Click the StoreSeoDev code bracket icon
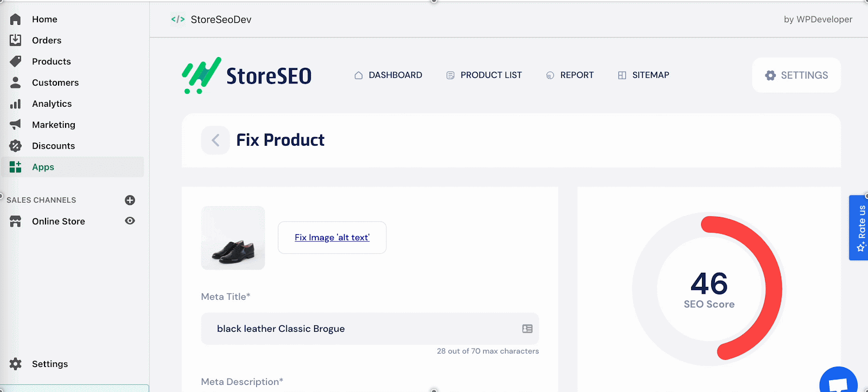The height and width of the screenshot is (392, 868). (x=178, y=19)
